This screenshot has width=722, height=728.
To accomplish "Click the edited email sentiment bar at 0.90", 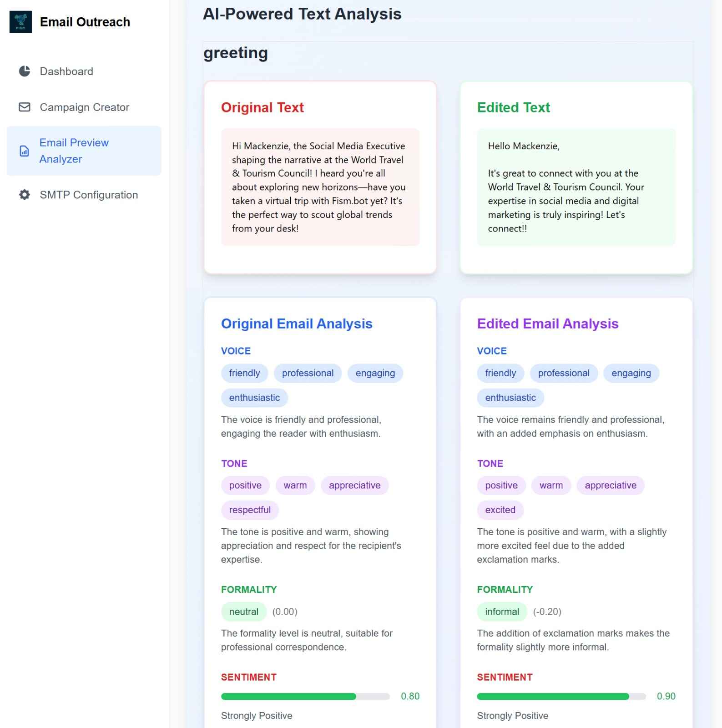I will click(x=560, y=697).
